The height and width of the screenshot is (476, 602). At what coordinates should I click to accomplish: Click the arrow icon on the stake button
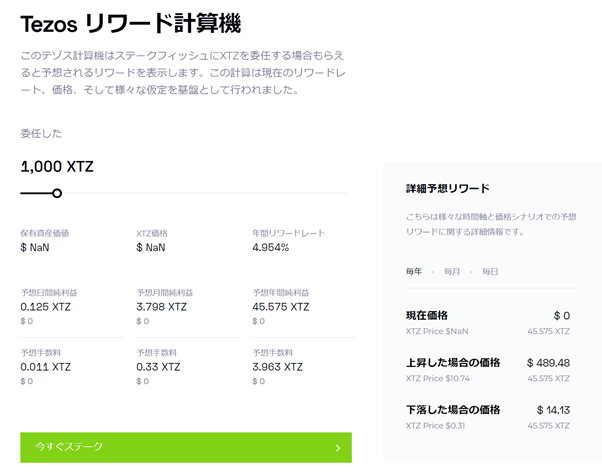click(x=338, y=447)
